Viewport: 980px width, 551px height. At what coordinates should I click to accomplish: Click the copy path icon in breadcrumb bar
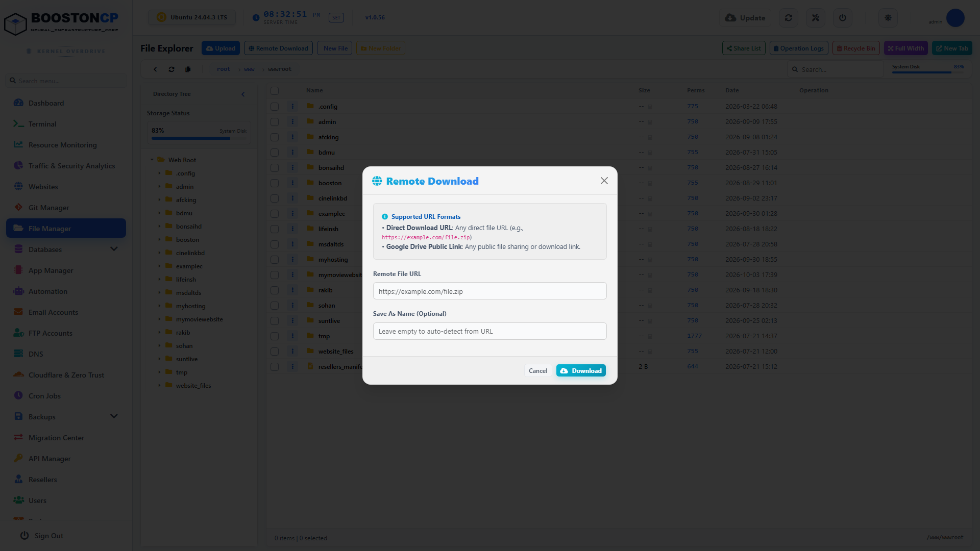(188, 69)
